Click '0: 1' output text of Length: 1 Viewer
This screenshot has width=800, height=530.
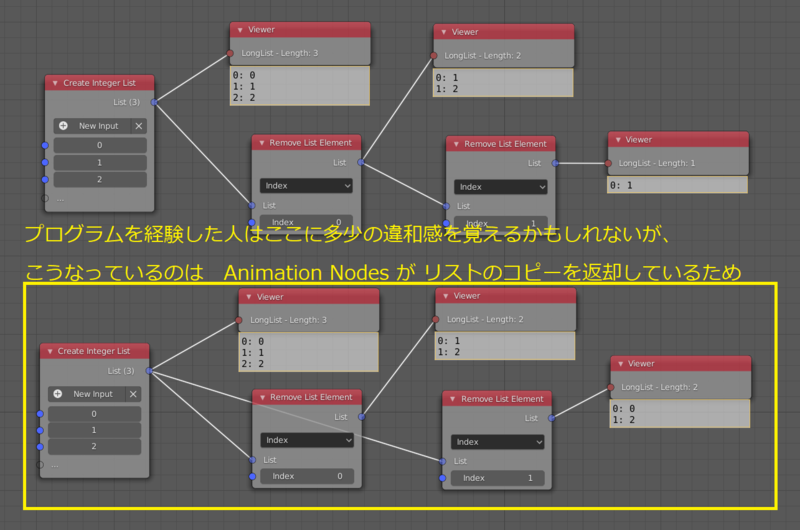(x=621, y=185)
